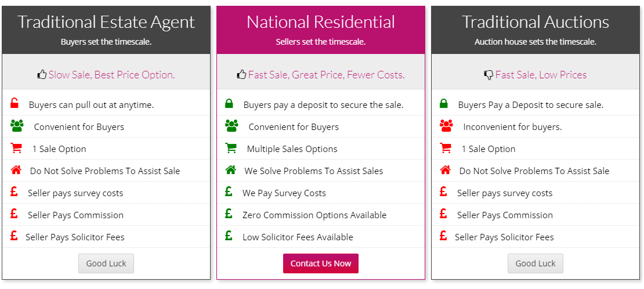The height and width of the screenshot is (289, 644).
Task: Click green pound icon beside Zero Commission Options
Action: tap(229, 214)
